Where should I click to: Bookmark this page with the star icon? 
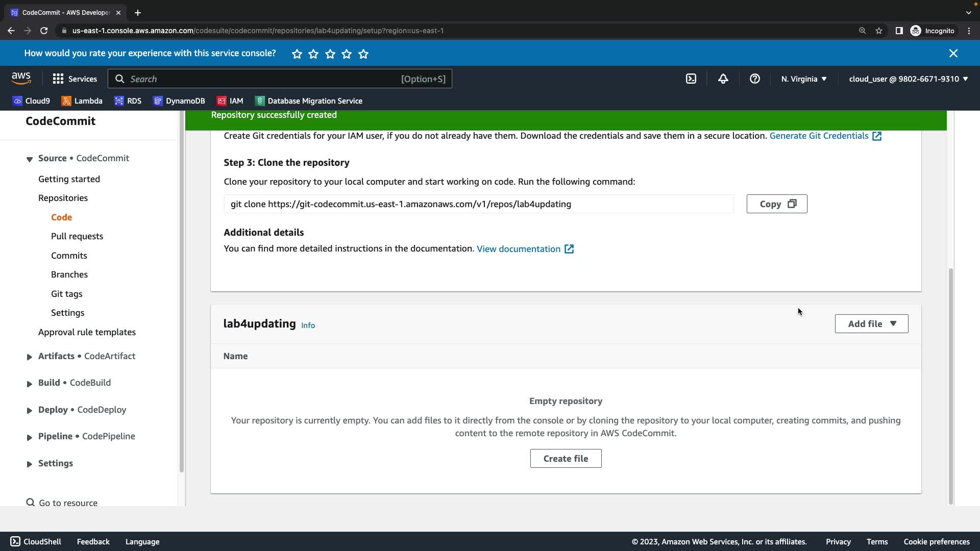(878, 31)
